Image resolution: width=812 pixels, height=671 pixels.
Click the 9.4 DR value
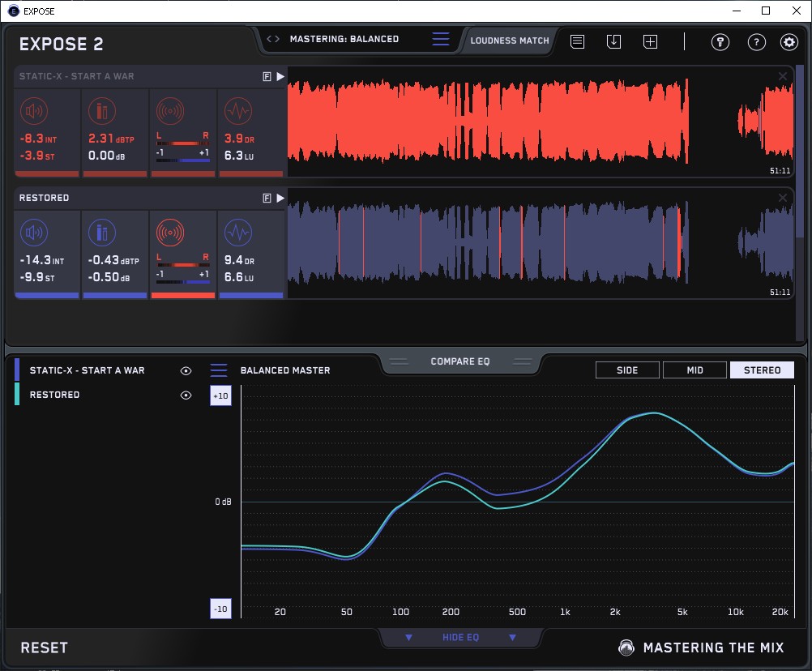pyautogui.click(x=239, y=260)
